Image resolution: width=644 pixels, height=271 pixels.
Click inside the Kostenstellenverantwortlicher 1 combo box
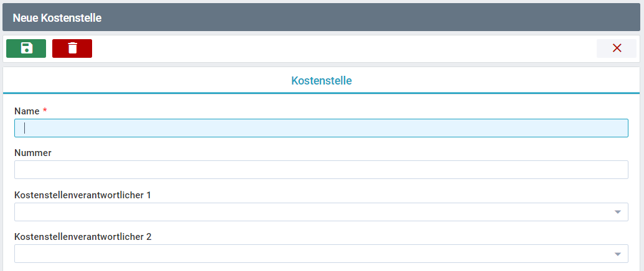[321, 212]
